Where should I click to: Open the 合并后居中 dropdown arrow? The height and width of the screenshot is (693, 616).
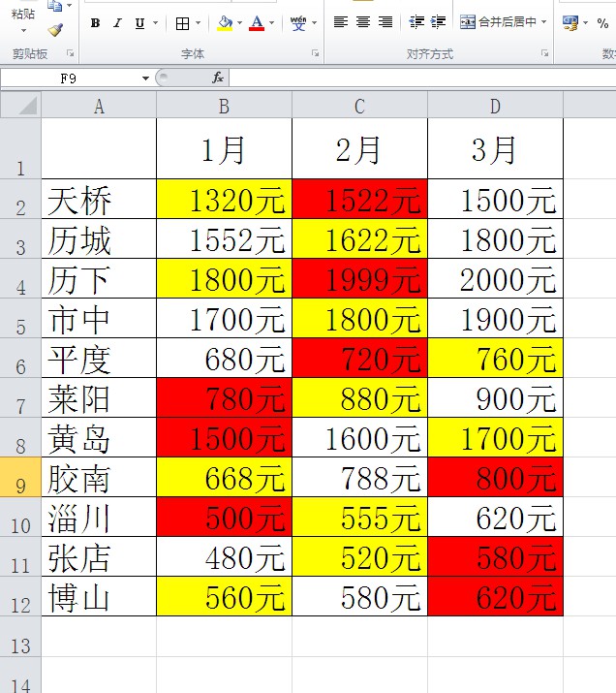pos(544,21)
